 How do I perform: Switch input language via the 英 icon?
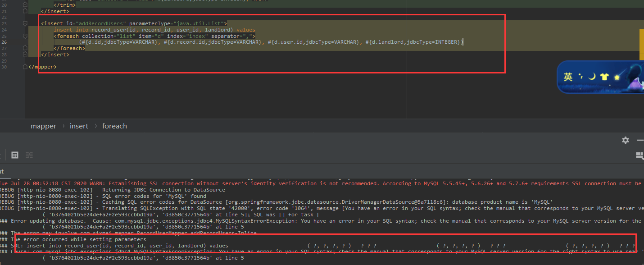[568, 77]
